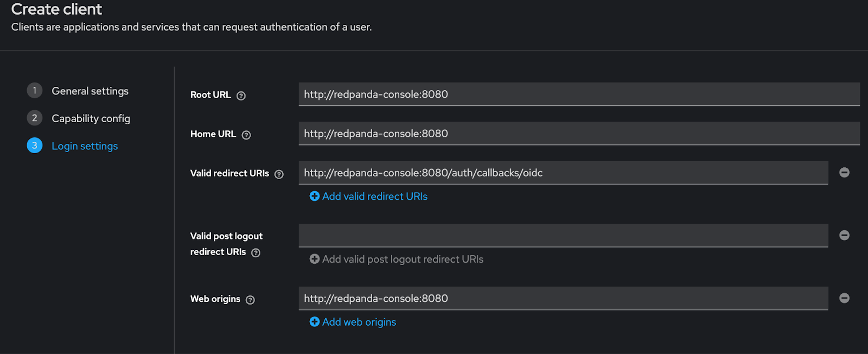
Task: Click the Root URL help icon
Action: (241, 96)
